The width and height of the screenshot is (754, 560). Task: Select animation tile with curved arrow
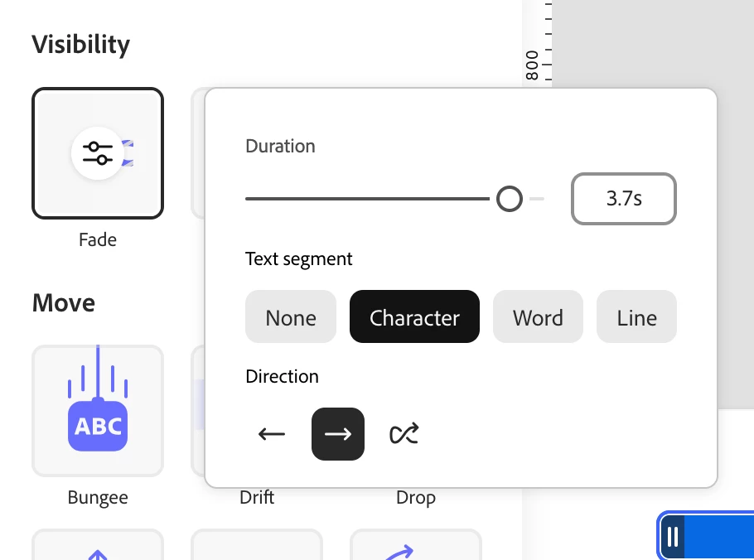pyautogui.click(x=416, y=547)
